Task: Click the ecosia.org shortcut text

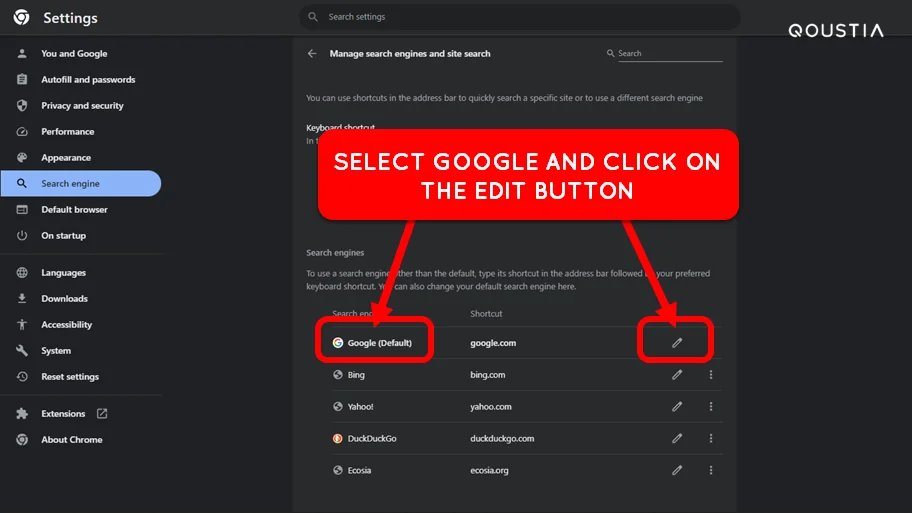Action: pyautogui.click(x=490, y=470)
